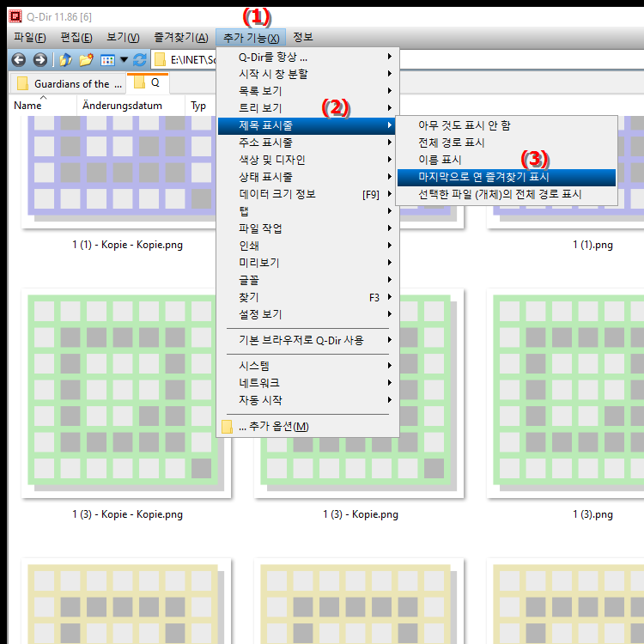Go back with the left arrow button

coord(19,60)
